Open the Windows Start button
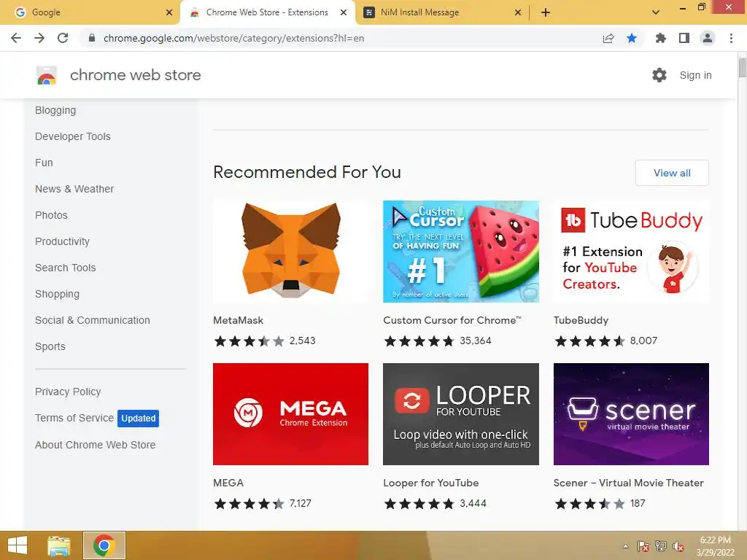Viewport: 747px width, 560px height. 18,545
